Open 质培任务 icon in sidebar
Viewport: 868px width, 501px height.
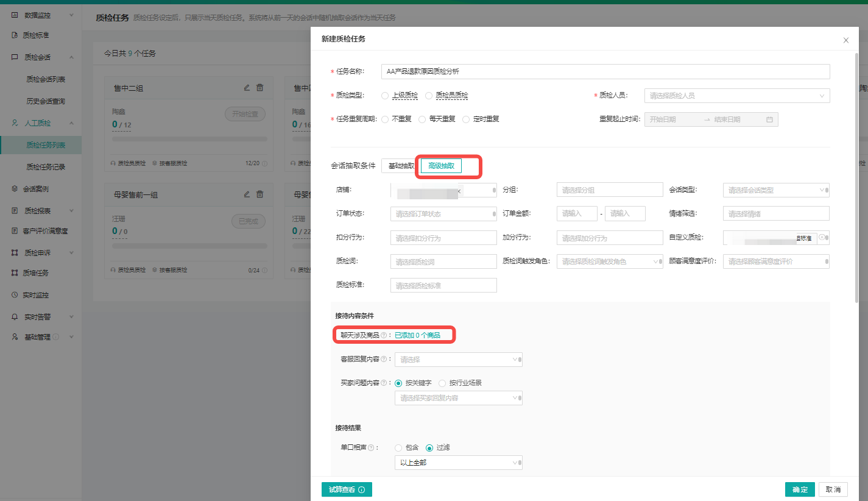[x=15, y=273]
